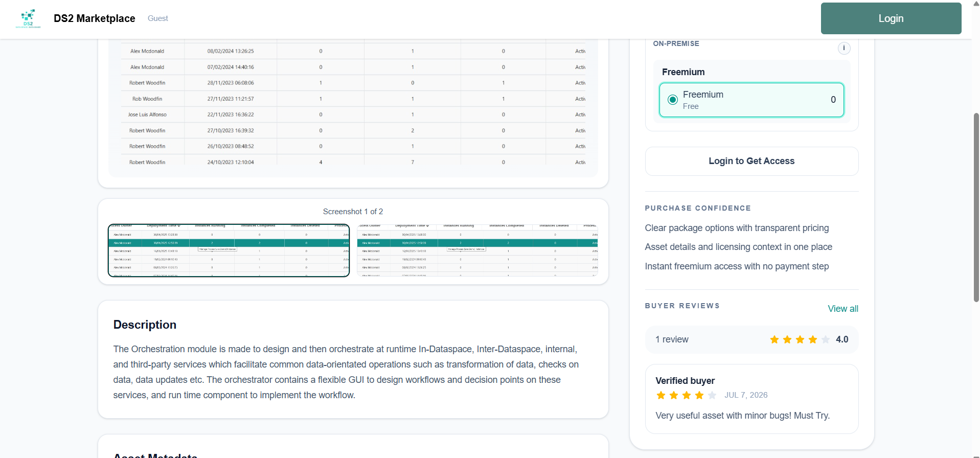
Task: Click the 'Screenshot 1 of 2' caption
Action: coord(353,212)
